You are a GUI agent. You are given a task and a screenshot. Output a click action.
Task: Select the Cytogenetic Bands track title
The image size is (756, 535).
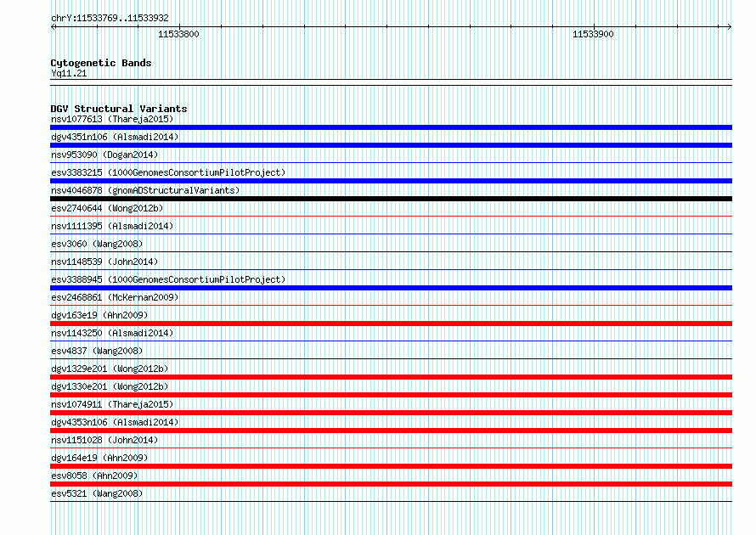point(101,63)
